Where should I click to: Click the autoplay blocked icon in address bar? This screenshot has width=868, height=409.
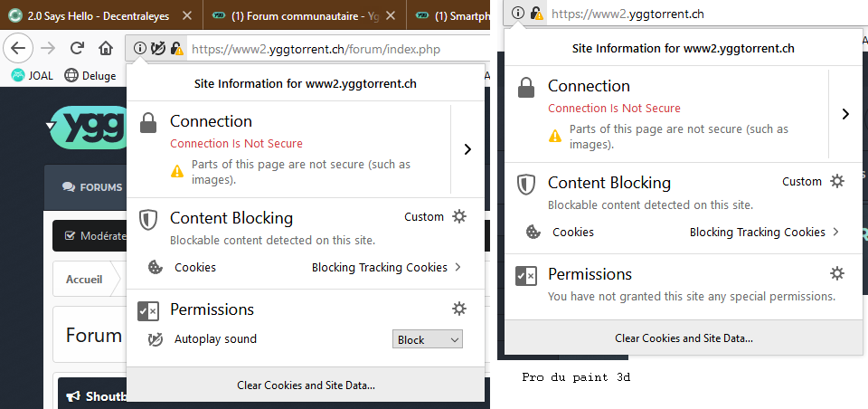[158, 49]
